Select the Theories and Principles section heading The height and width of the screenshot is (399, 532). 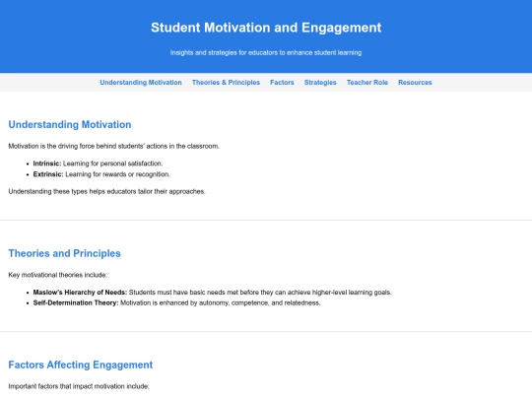pos(64,253)
